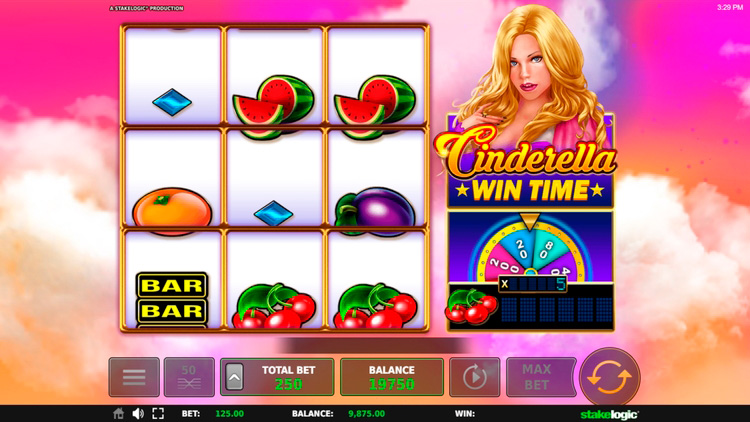Click the bonus wheel of multipliers
The image size is (750, 422).
[530, 251]
